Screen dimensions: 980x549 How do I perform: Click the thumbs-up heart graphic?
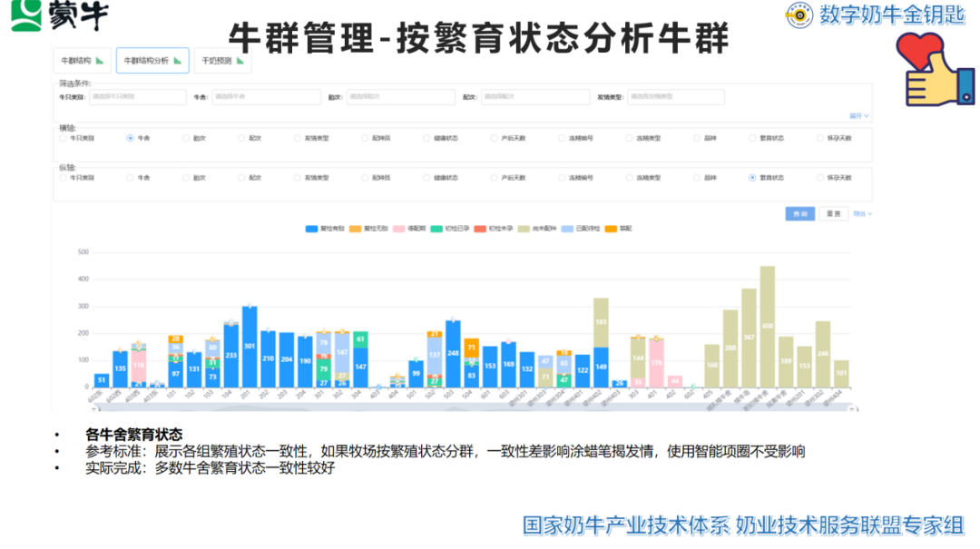pos(928,59)
